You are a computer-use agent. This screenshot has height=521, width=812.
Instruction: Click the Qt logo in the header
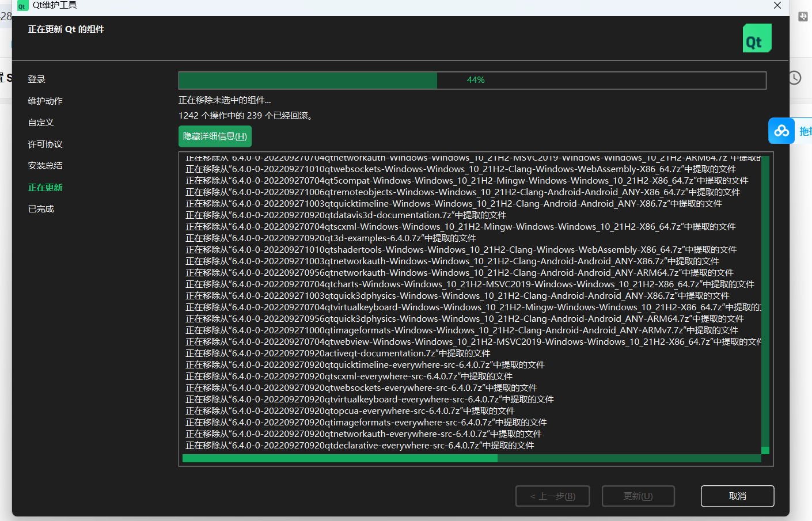(757, 38)
